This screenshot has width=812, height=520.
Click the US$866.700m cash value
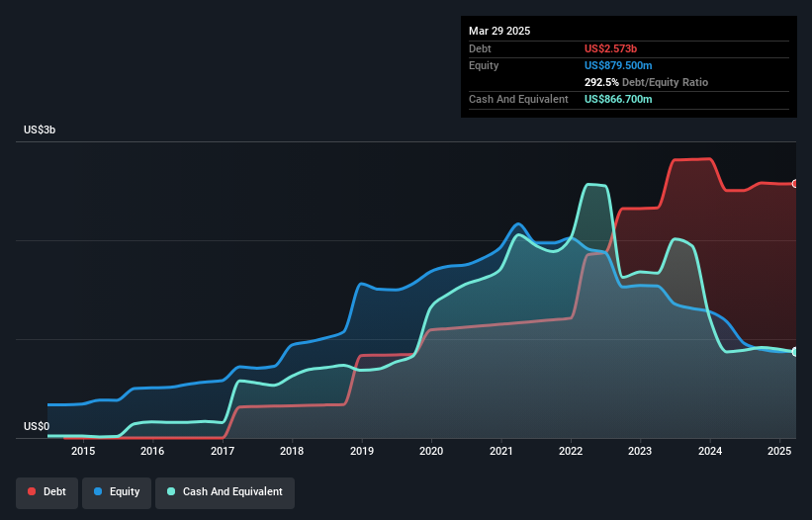618,99
